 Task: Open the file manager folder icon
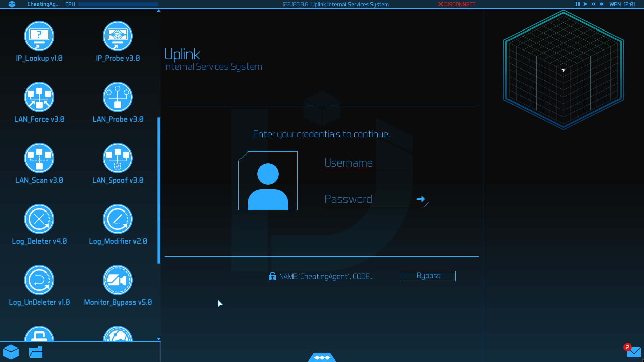point(36,352)
